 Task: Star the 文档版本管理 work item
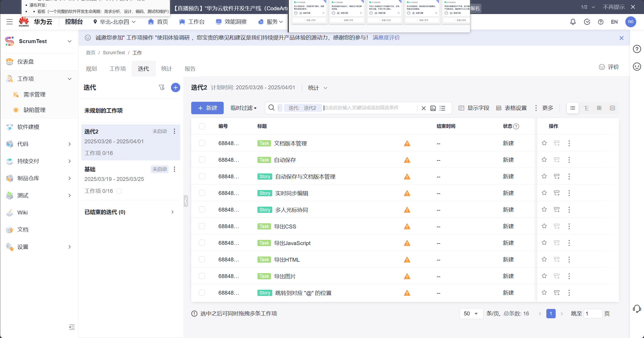(x=544, y=143)
